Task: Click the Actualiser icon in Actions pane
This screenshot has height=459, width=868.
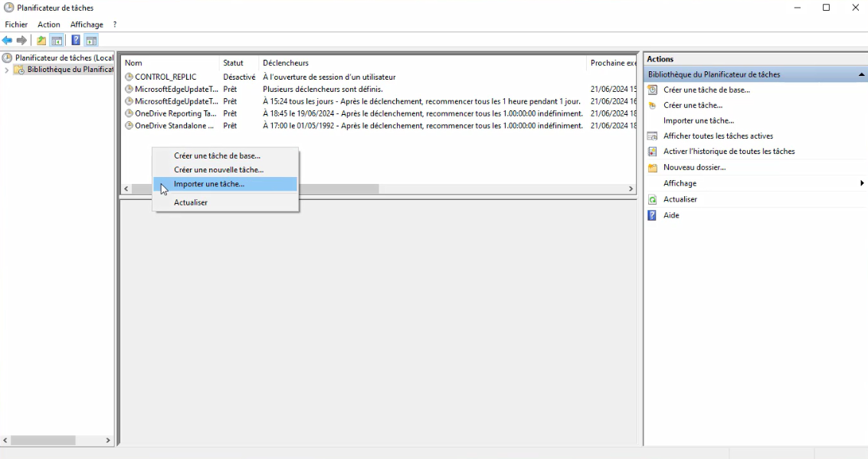Action: coord(653,199)
